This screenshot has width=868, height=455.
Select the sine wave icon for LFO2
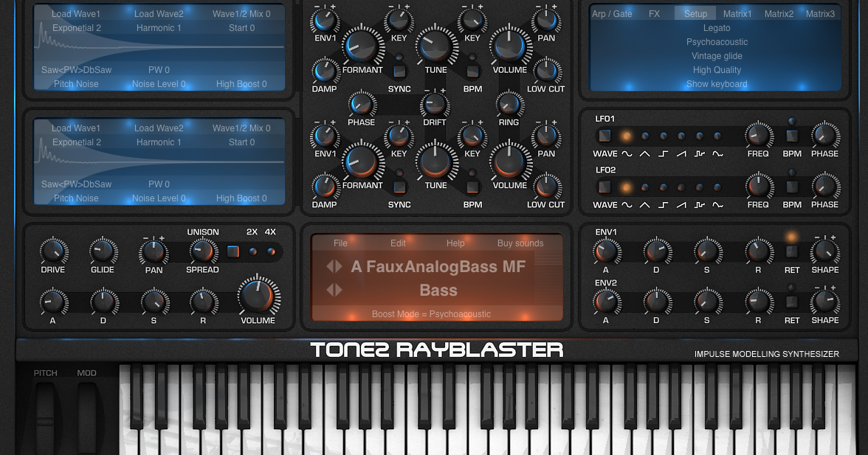(627, 204)
